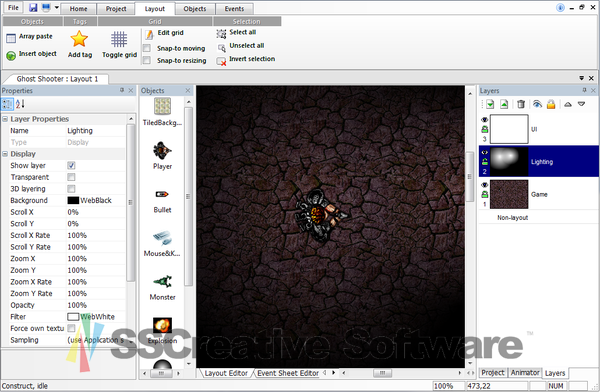Add a new layer below icon

(x=490, y=104)
